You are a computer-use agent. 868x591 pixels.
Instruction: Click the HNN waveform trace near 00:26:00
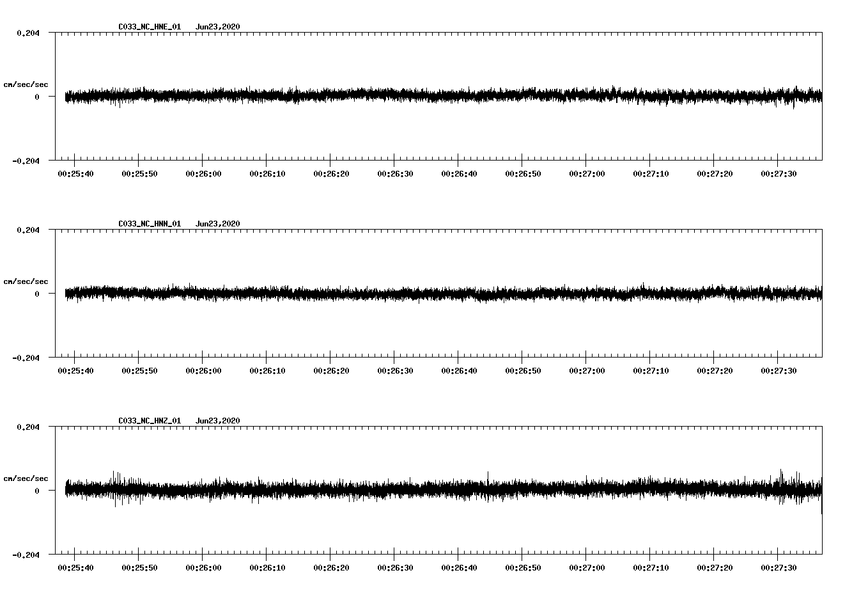coord(203,294)
